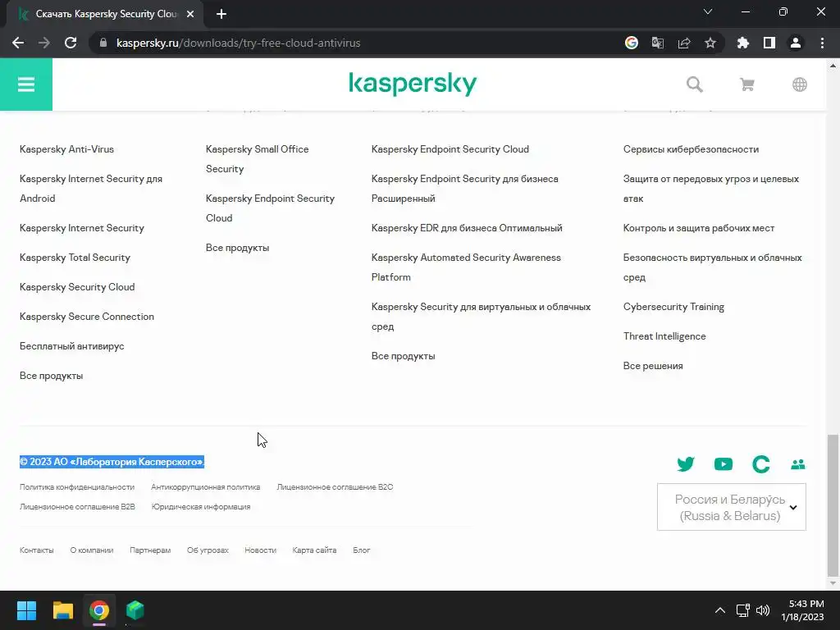
Task: Click the Chrome taskbar icon
Action: coord(99,610)
